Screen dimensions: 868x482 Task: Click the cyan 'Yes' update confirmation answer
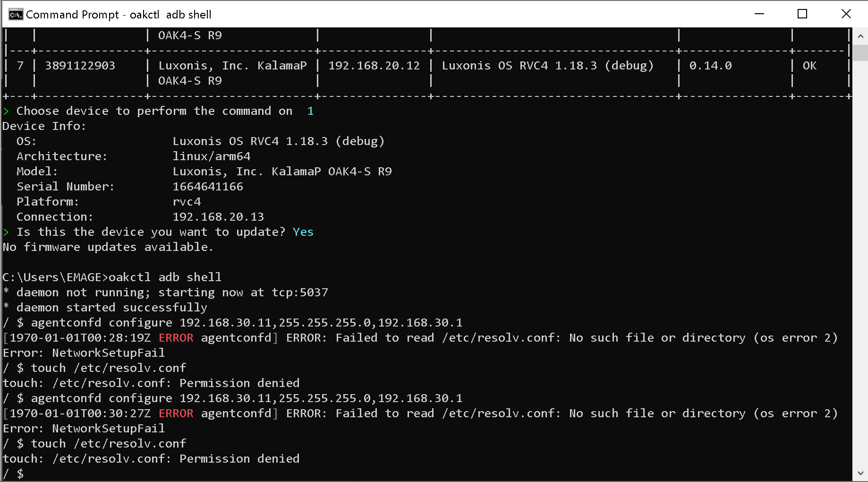[x=303, y=232]
